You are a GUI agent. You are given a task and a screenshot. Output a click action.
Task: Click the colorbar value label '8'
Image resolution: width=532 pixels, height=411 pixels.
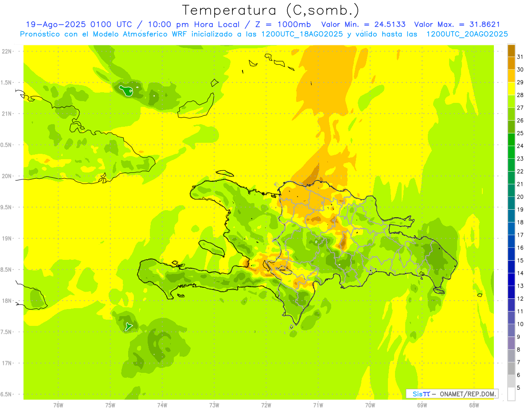(519, 350)
